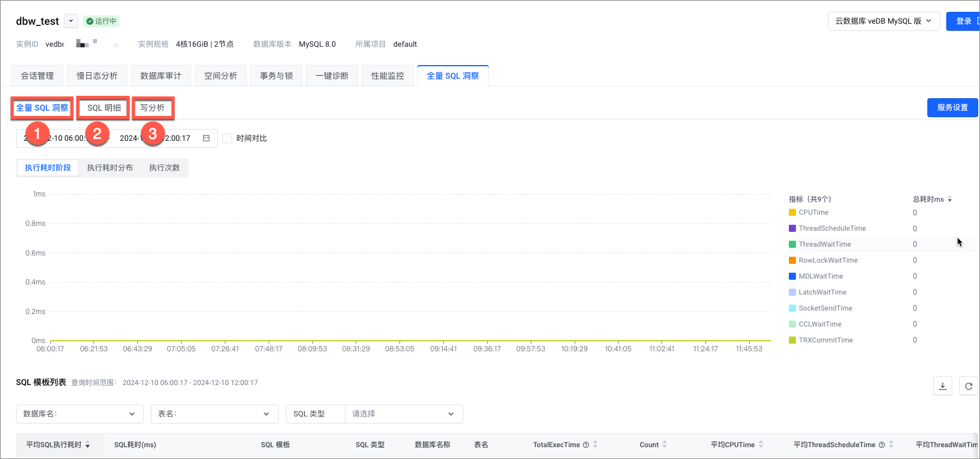Toggle LatchWaitTime legend series

pos(818,292)
